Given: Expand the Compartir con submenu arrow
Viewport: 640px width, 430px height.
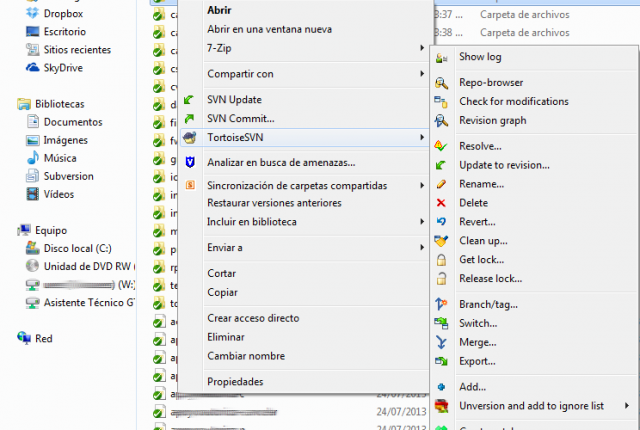Looking at the screenshot, I should coord(422,74).
